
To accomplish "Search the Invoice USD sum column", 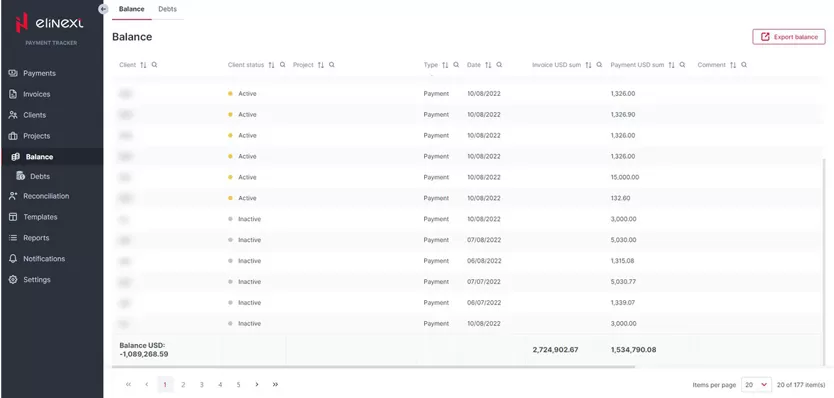I will pos(599,65).
